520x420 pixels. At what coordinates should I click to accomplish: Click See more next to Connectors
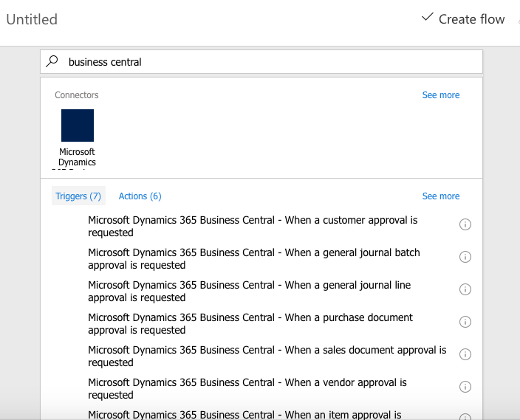click(440, 95)
